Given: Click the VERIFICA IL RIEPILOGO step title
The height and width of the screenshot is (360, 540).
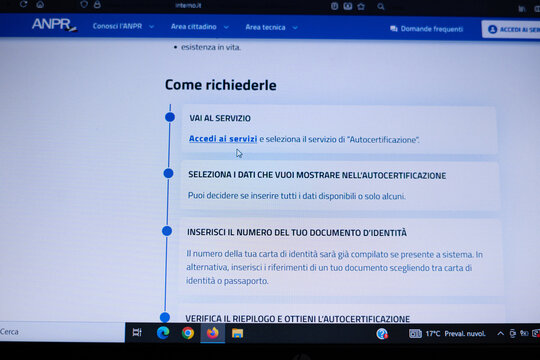Looking at the screenshot, I should pos(298,319).
